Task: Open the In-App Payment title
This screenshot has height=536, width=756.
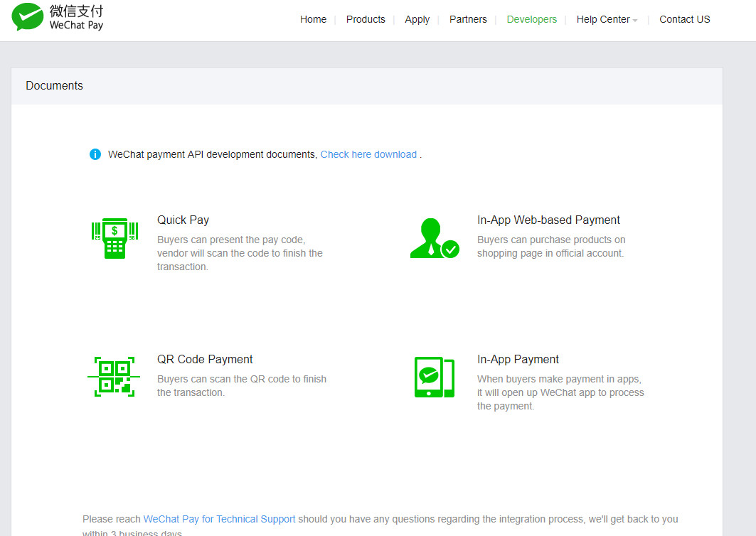Action: click(x=518, y=359)
